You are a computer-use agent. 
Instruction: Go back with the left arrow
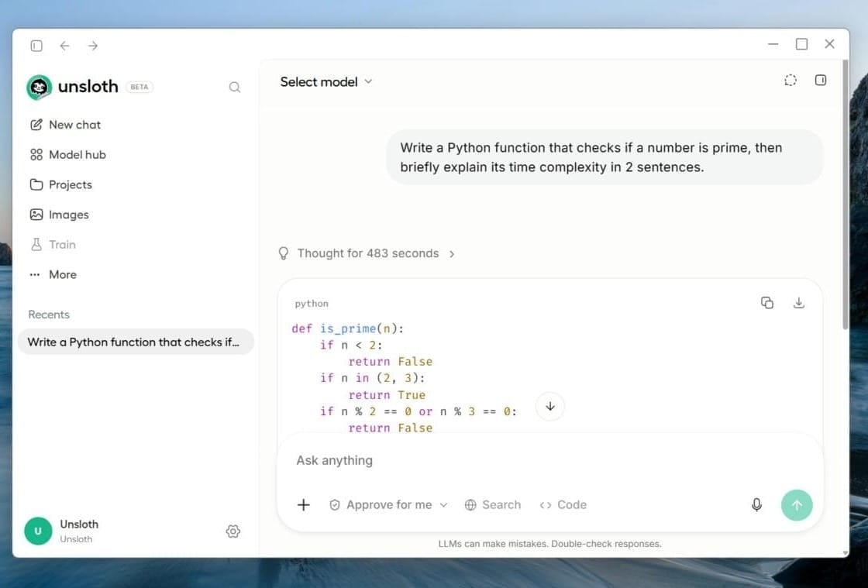click(65, 46)
